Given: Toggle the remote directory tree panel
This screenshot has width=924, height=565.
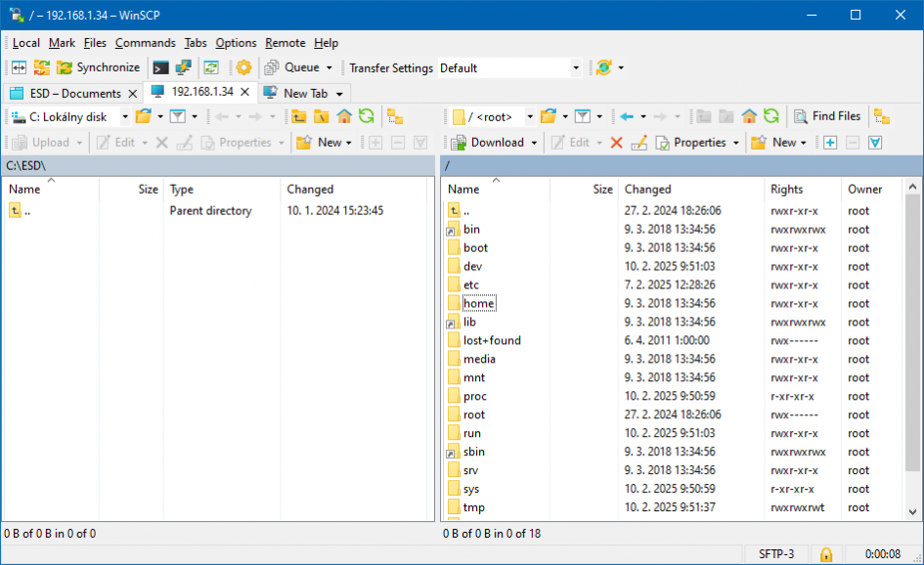Looking at the screenshot, I should (x=882, y=116).
